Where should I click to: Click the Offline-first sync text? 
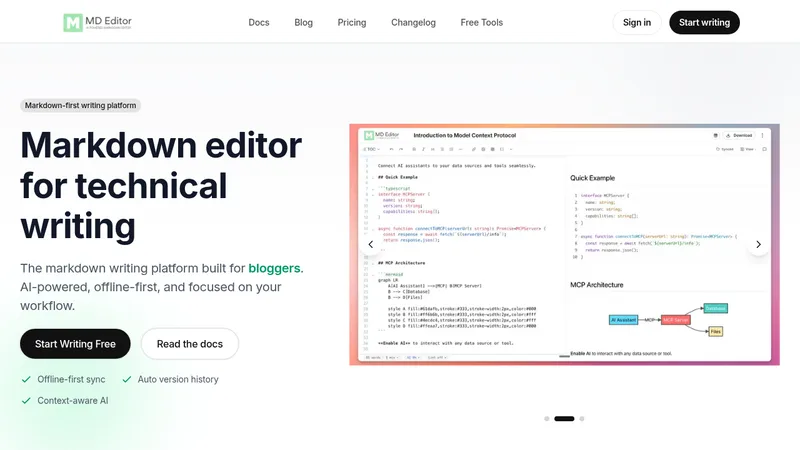(71, 380)
